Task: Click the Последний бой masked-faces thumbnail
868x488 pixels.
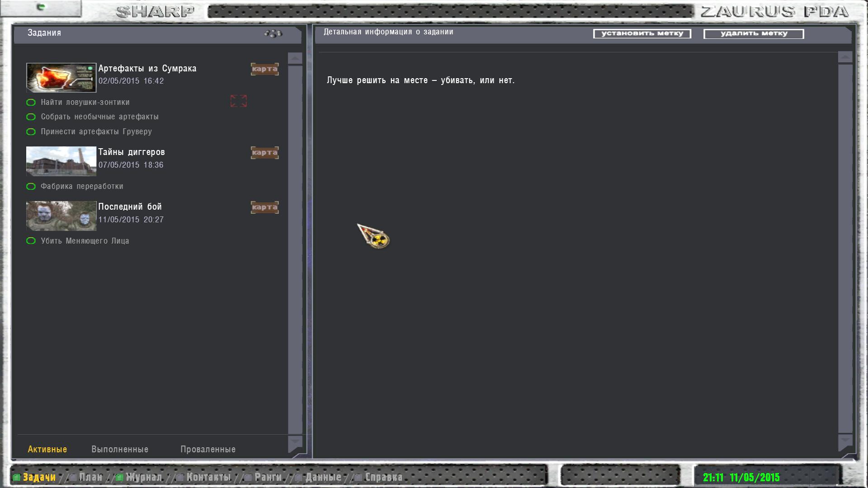Action: pos(61,216)
